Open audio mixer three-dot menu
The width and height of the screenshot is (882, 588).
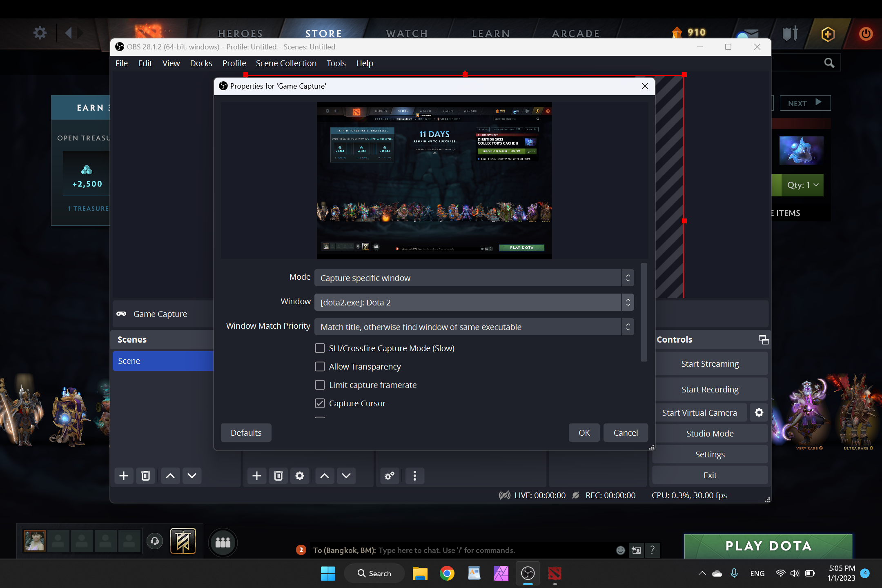[415, 476]
